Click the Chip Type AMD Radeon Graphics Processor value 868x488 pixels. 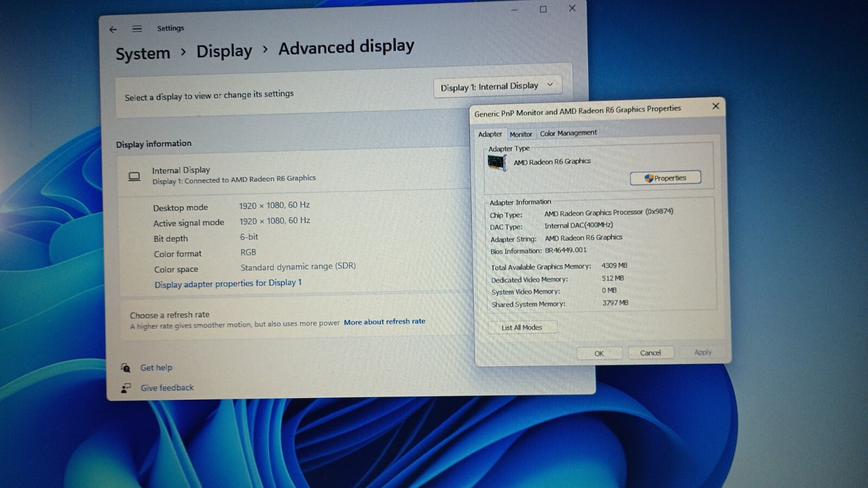coord(609,213)
